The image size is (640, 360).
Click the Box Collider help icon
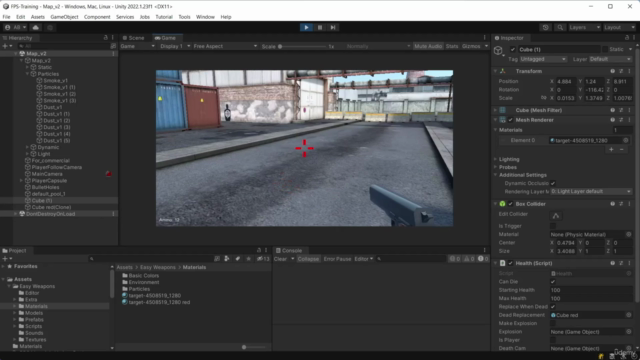pos(612,204)
